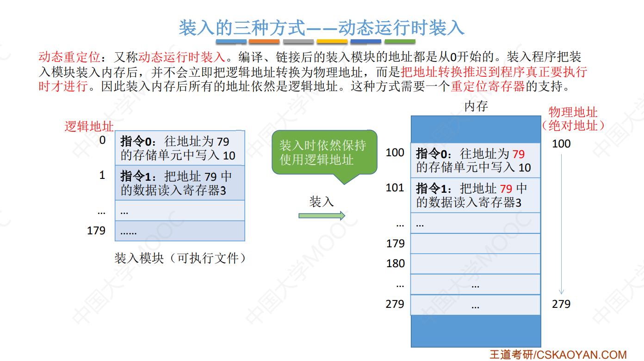Click the slide title 装入的三种方式——动态运行时装入
Screen dimensions: 644x361
322,28
